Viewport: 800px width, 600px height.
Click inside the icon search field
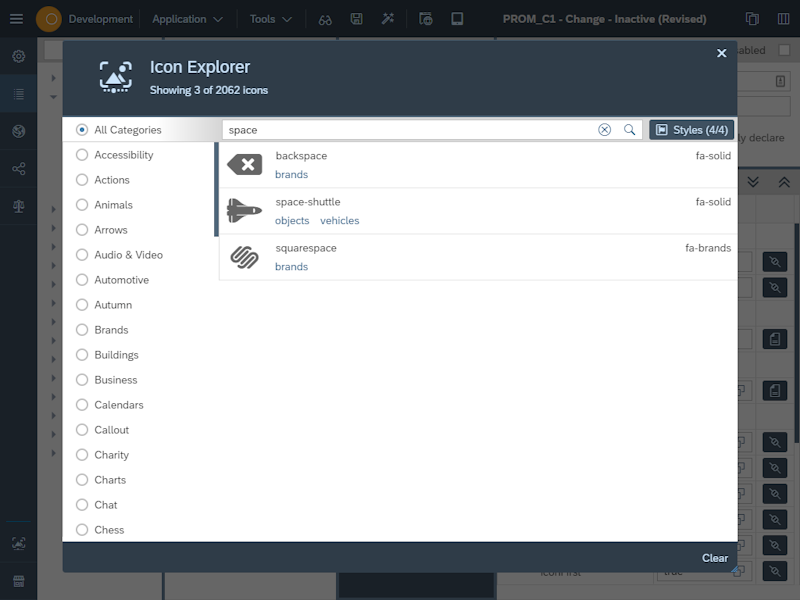coord(400,129)
